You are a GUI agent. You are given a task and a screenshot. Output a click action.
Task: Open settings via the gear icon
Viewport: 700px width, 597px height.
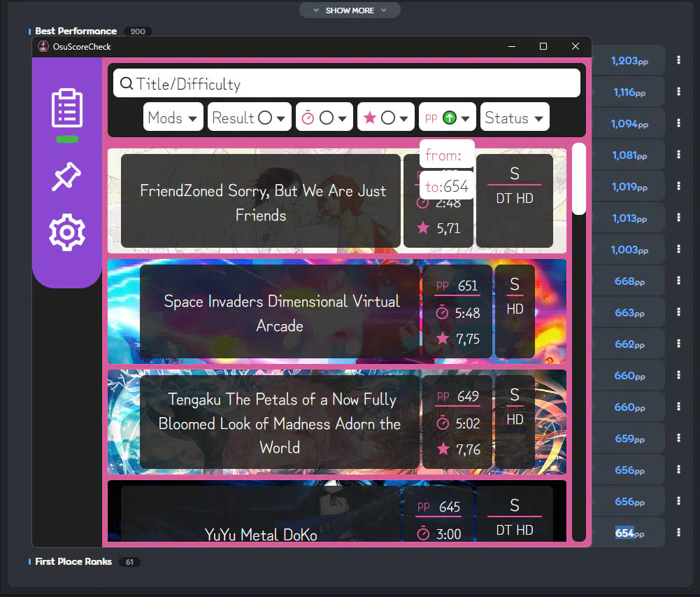[67, 232]
